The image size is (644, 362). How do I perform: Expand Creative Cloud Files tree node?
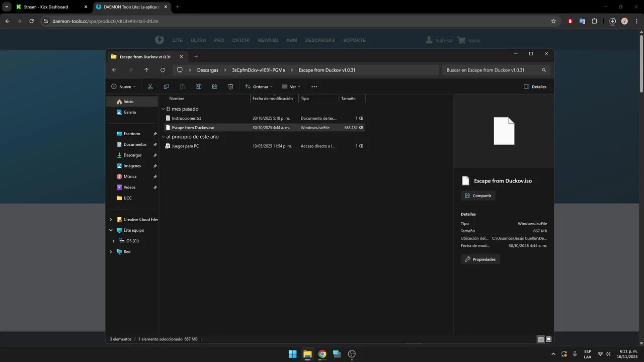111,220
